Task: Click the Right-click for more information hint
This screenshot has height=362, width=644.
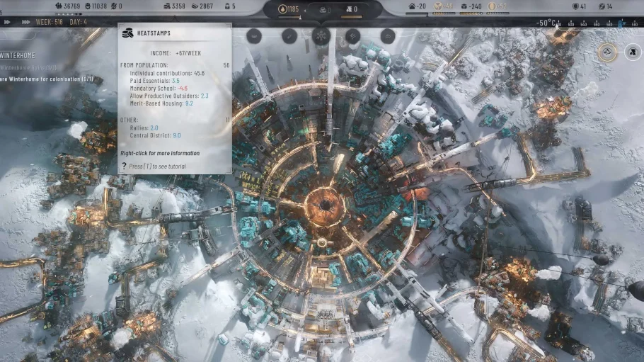Action: 160,153
